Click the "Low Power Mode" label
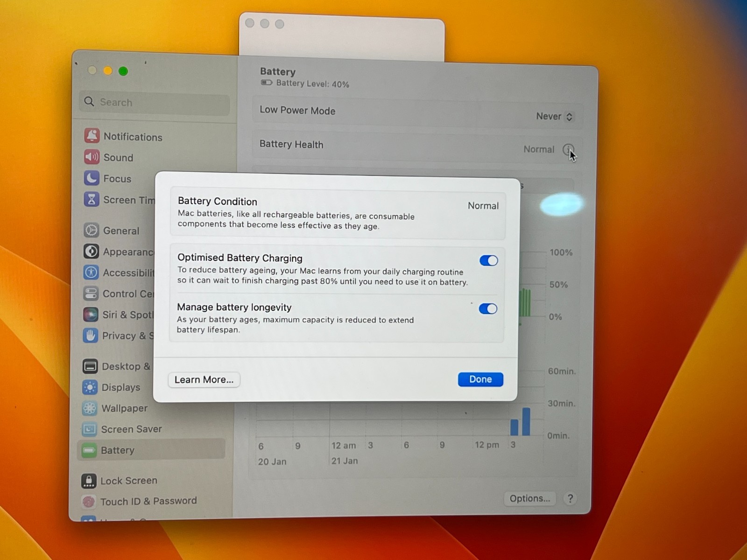This screenshot has width=747, height=560. pyautogui.click(x=297, y=111)
